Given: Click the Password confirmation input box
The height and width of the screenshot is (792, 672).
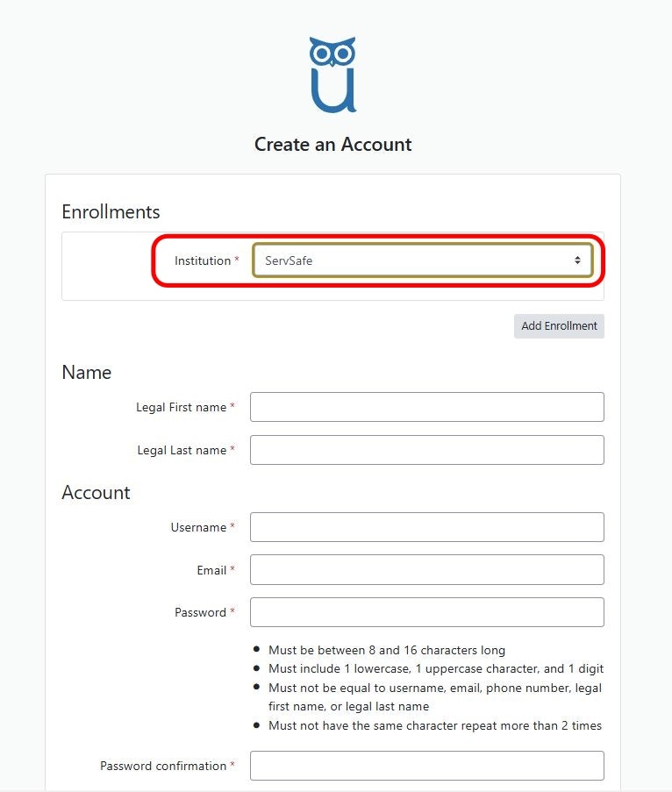Looking at the screenshot, I should tap(426, 766).
